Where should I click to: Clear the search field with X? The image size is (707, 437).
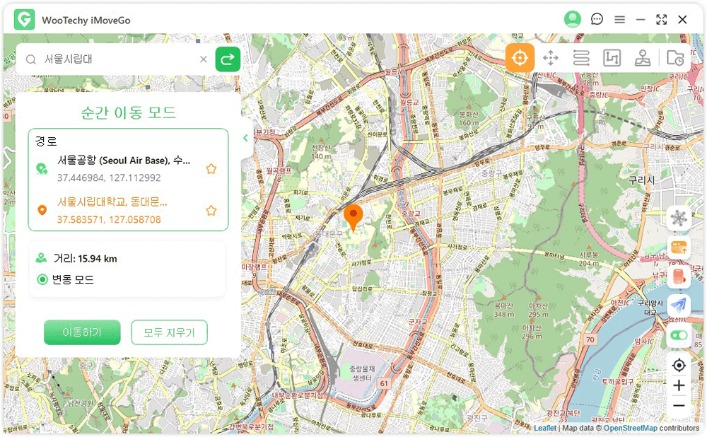pyautogui.click(x=203, y=59)
